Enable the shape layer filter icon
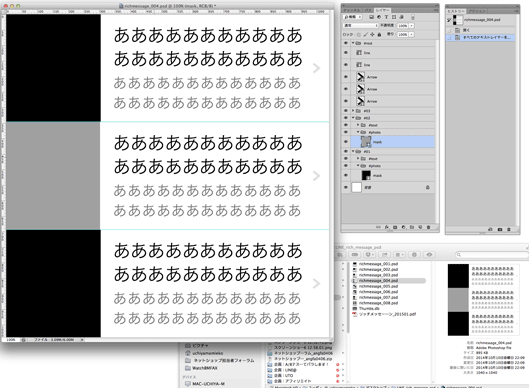 point(394,17)
